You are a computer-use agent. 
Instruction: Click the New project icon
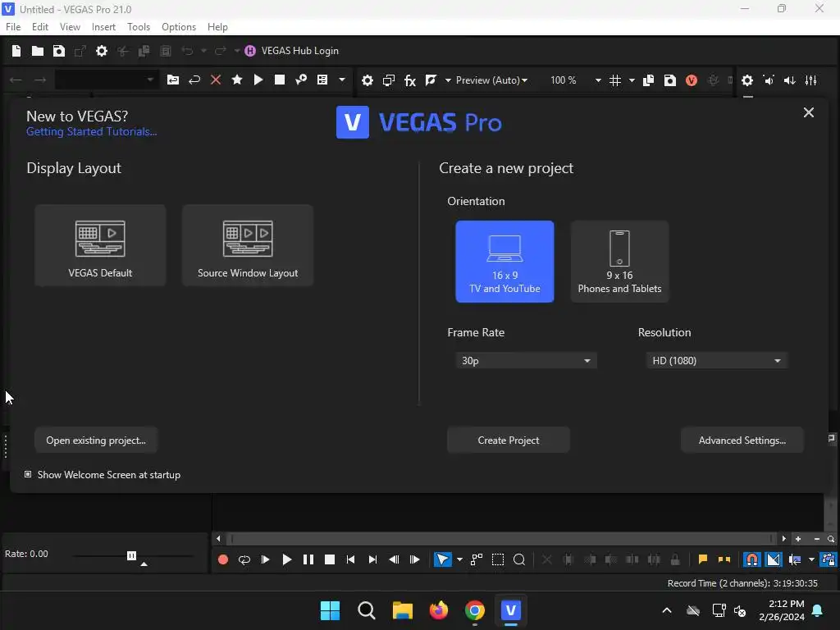(16, 51)
